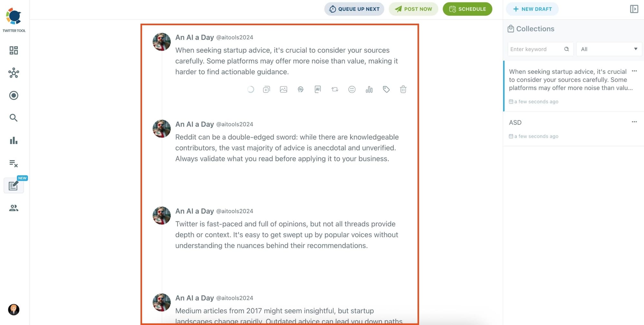This screenshot has height=325, width=644.
Task: Open Analytics via bar chart sidebar icon
Action: click(14, 140)
